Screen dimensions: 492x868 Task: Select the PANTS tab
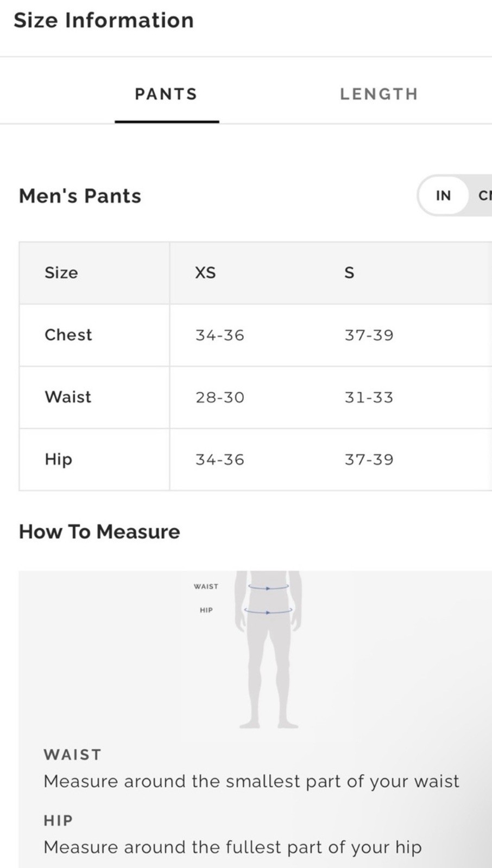coord(166,94)
